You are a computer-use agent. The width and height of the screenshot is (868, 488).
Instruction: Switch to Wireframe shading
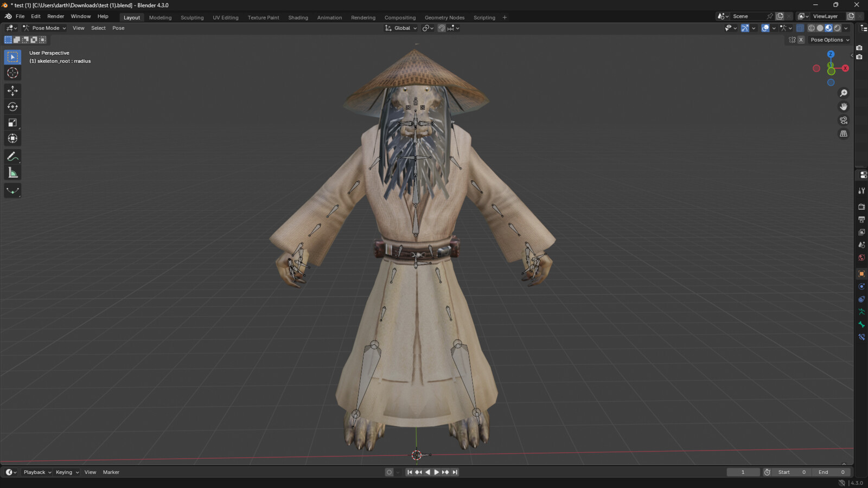coord(812,28)
